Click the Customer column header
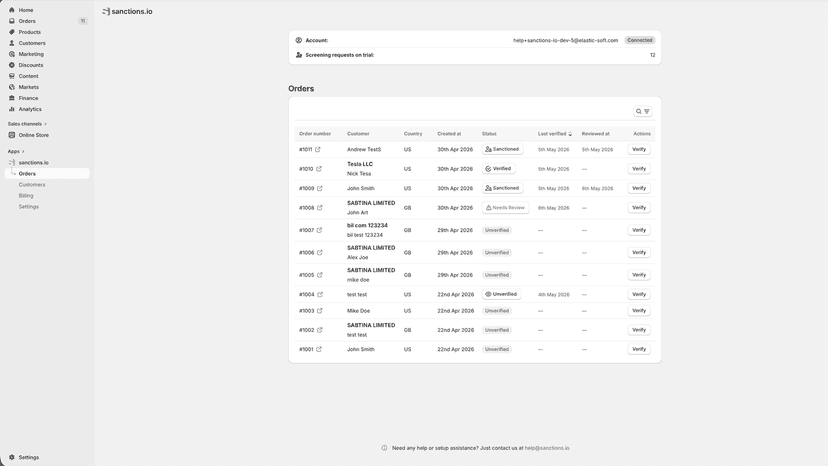The width and height of the screenshot is (828, 466). coord(358,134)
